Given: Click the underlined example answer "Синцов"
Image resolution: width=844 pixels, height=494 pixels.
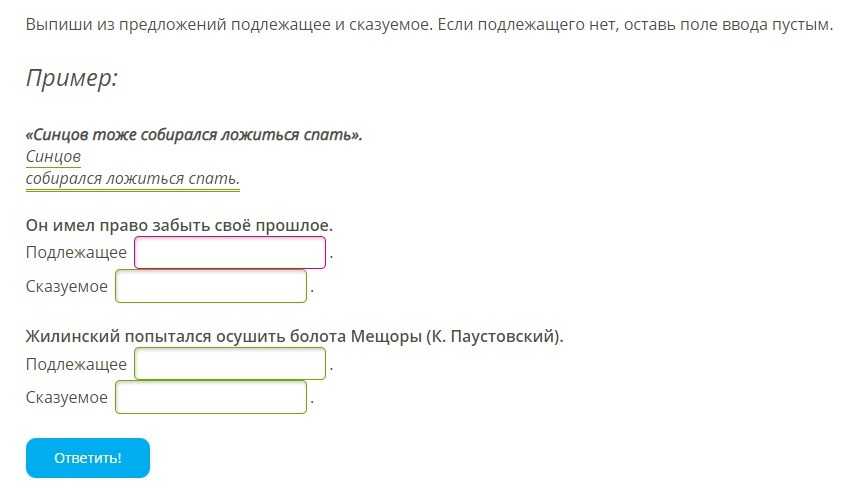Looking at the screenshot, I should click(53, 156).
